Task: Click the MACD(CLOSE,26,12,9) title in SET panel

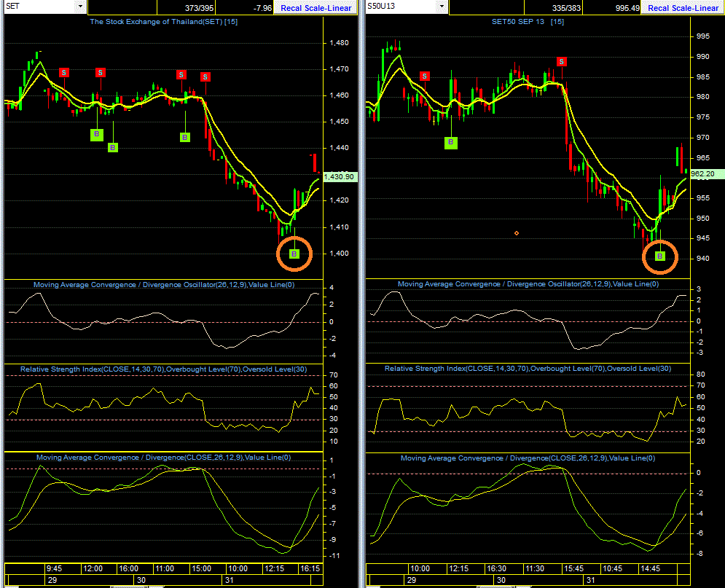Action: coord(164,457)
